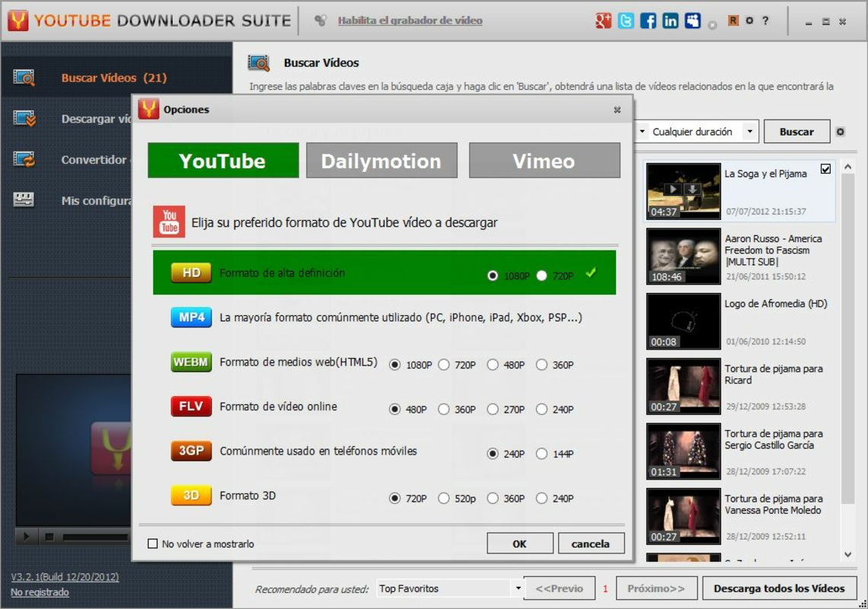Select HD 1080P radio button
This screenshot has width=868, height=609.
[x=493, y=276]
